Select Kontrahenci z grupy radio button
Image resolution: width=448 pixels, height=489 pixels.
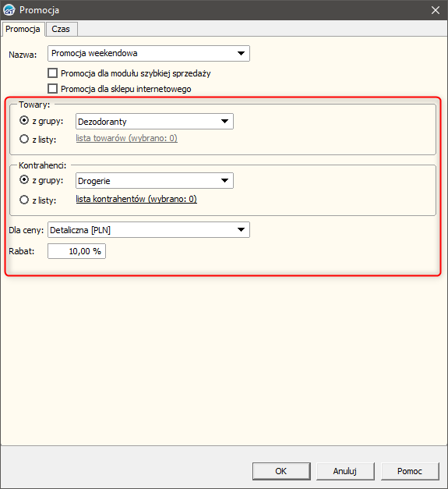24,180
